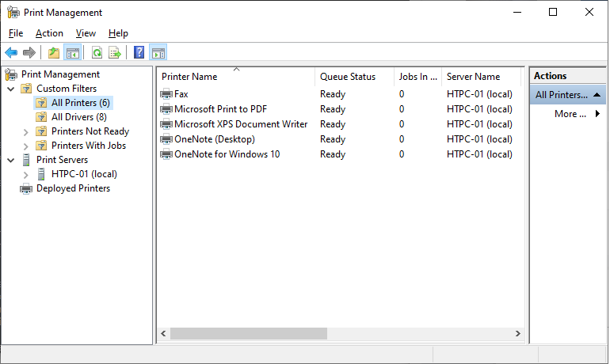The width and height of the screenshot is (610, 364).
Task: Click the Printers With Jobs filter icon
Action: click(x=41, y=146)
